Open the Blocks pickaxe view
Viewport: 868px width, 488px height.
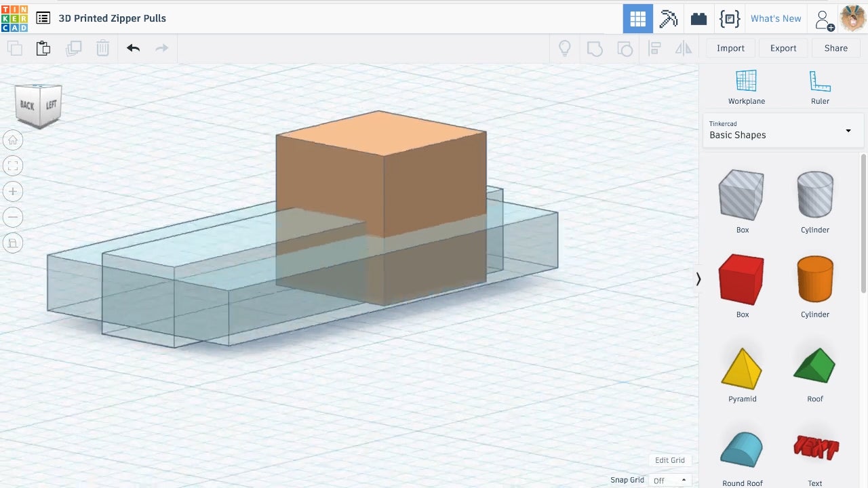tap(669, 19)
